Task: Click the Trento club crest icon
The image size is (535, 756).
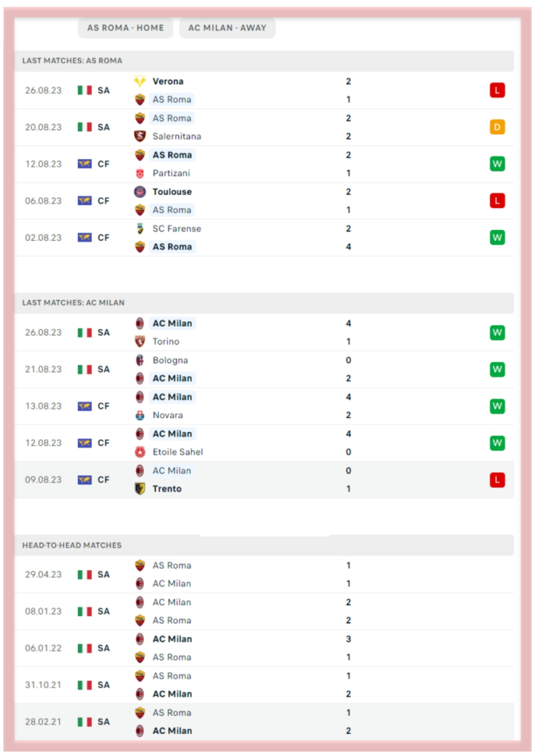Action: 140,489
